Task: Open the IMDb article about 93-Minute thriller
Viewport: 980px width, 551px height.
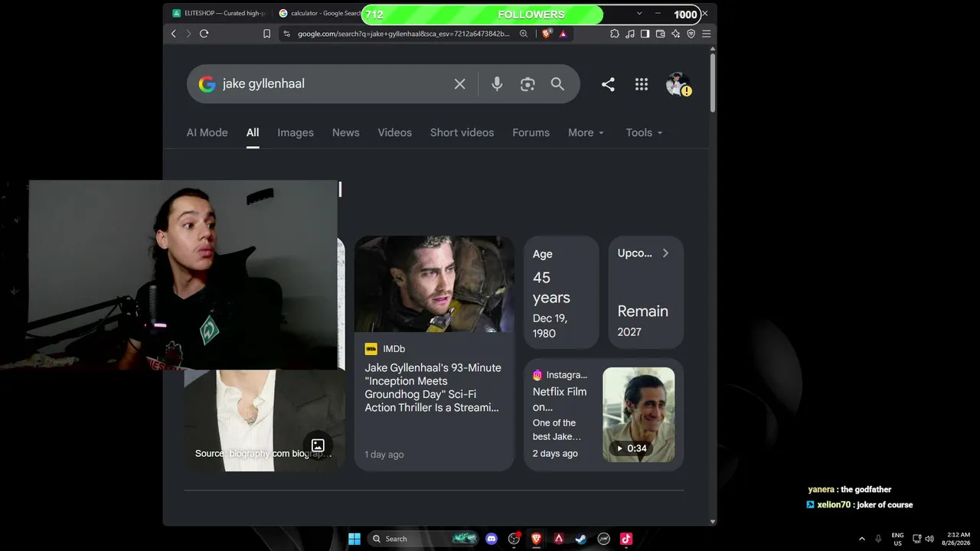Action: click(x=433, y=388)
